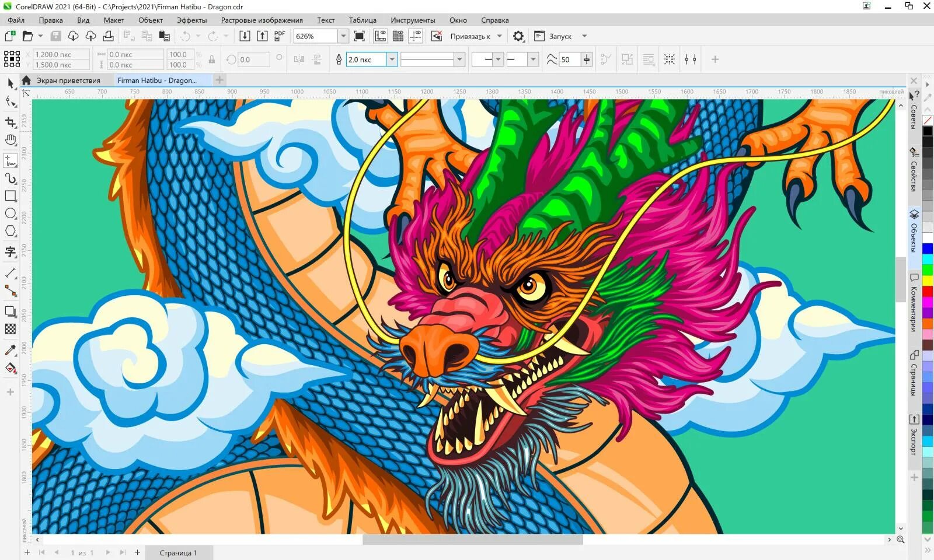Pick the yellow color swatch in palette
934x560 pixels.
pos(927,281)
